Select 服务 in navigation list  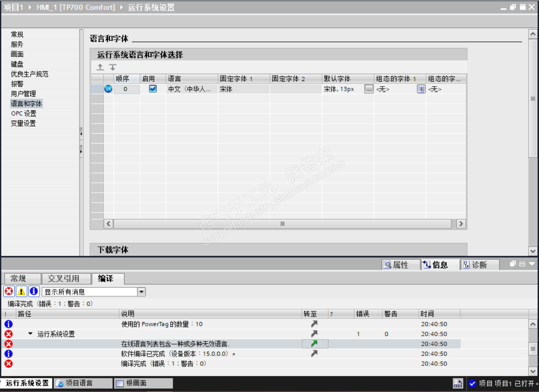(17, 45)
